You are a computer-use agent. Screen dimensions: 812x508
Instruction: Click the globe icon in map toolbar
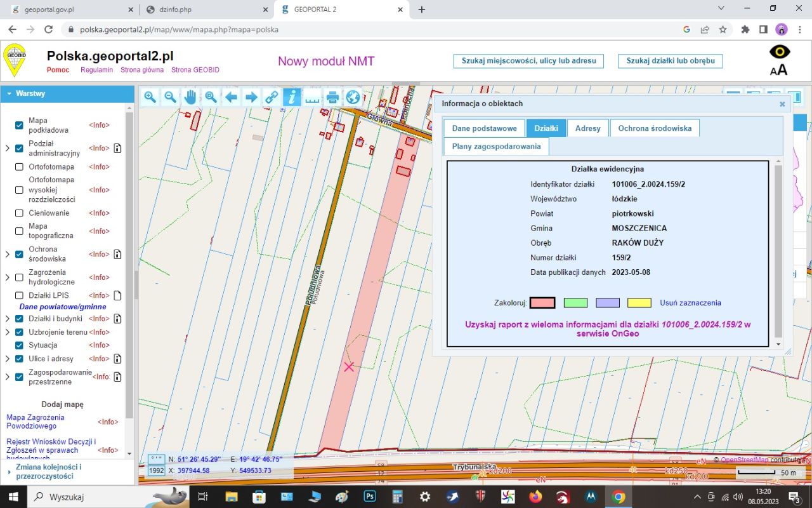click(x=353, y=97)
